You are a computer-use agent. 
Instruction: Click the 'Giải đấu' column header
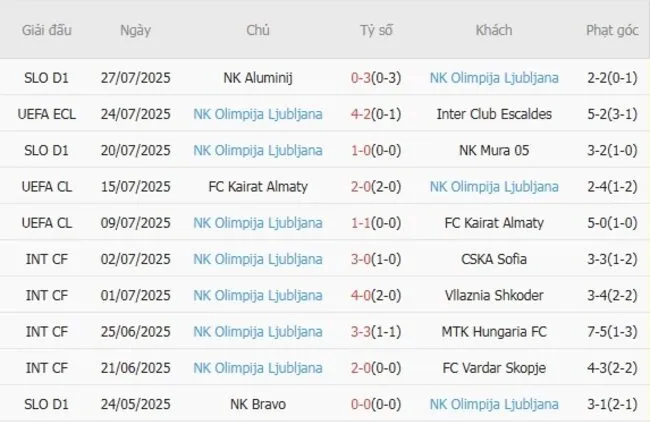coord(46,30)
